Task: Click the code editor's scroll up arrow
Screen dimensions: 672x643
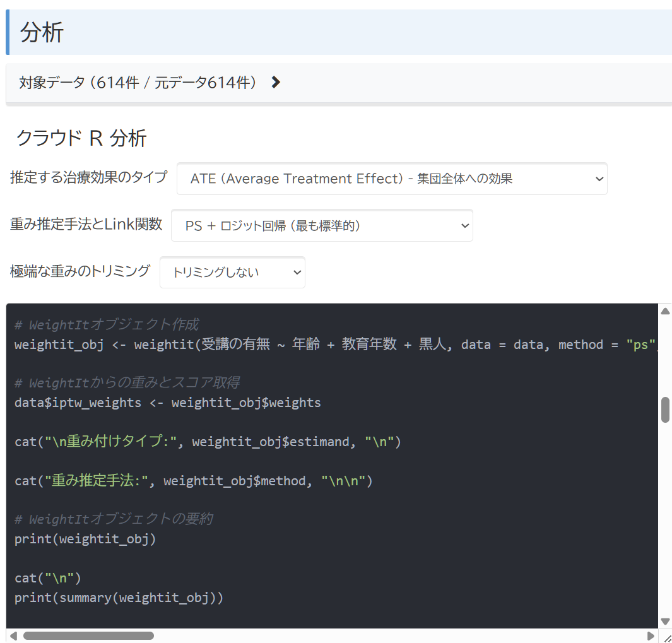Action: coord(664,311)
